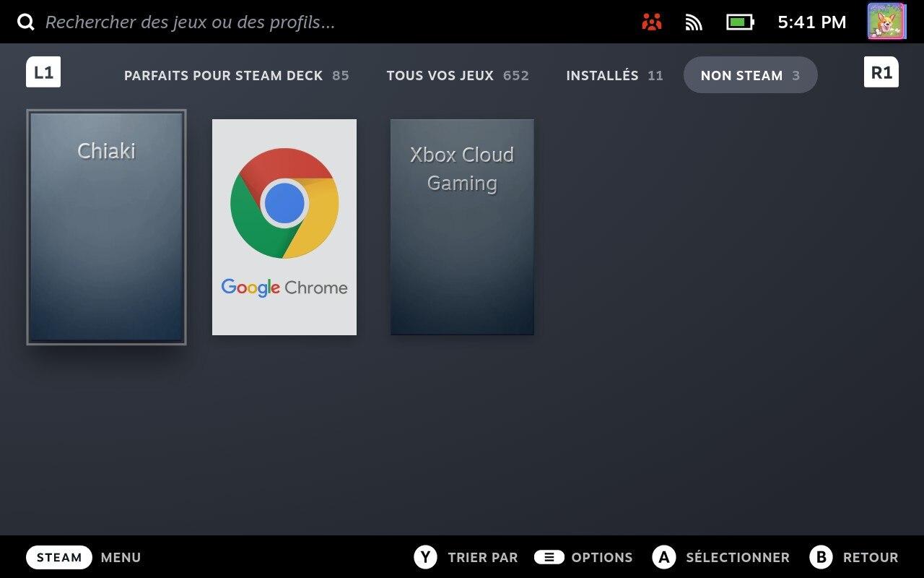Focus the game or profile search field
This screenshot has width=924, height=578.
click(190, 22)
